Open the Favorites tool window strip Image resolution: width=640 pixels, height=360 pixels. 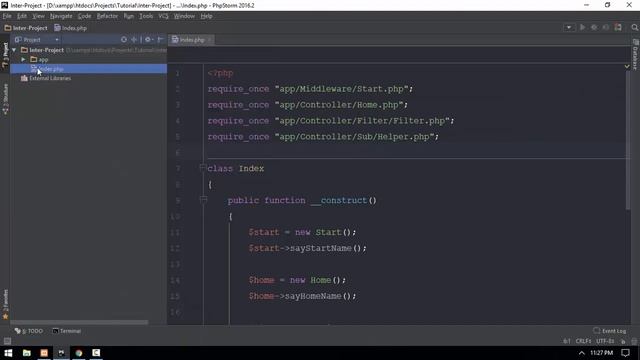[5, 304]
